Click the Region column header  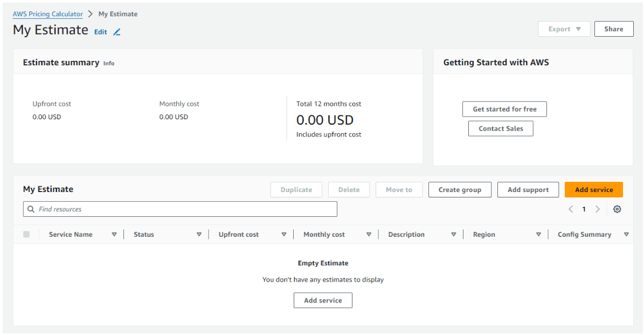pos(484,234)
